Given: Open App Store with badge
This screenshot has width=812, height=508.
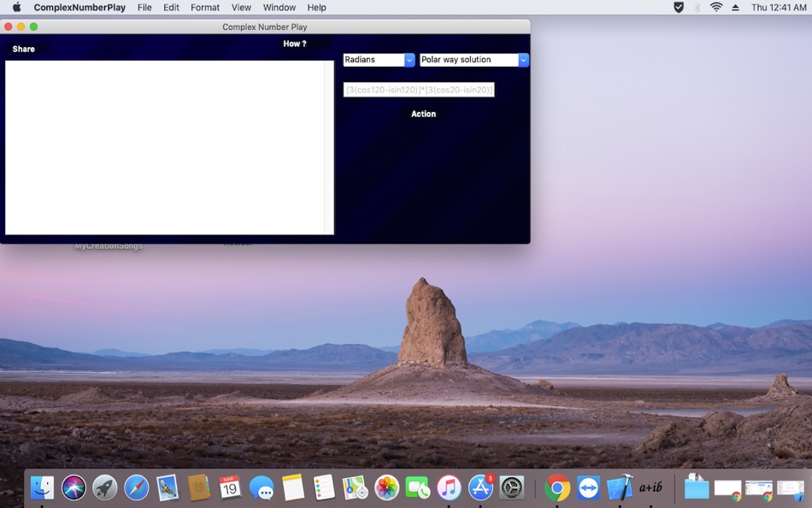Looking at the screenshot, I should [x=480, y=487].
